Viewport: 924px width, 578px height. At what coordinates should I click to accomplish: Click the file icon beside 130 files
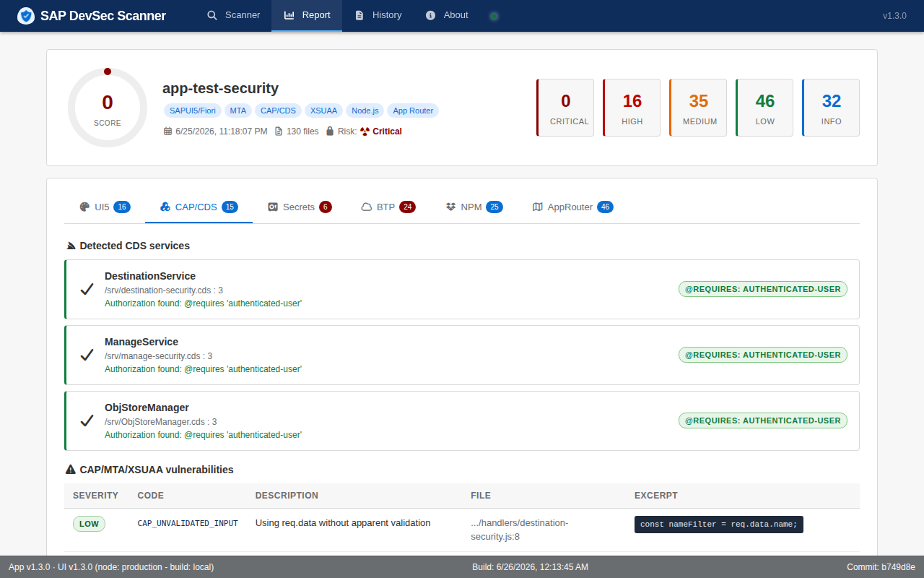[x=279, y=131]
